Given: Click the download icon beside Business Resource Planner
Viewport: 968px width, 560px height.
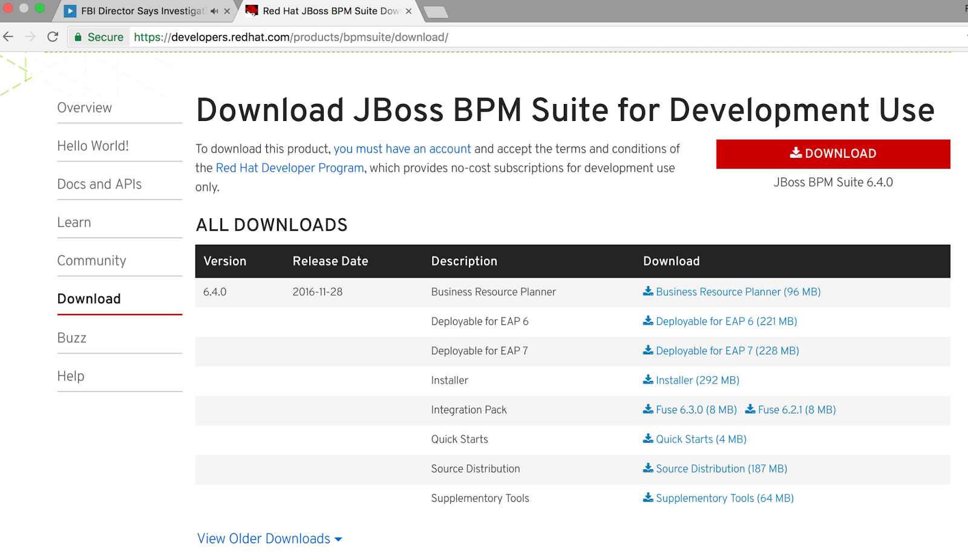Looking at the screenshot, I should click(x=648, y=291).
